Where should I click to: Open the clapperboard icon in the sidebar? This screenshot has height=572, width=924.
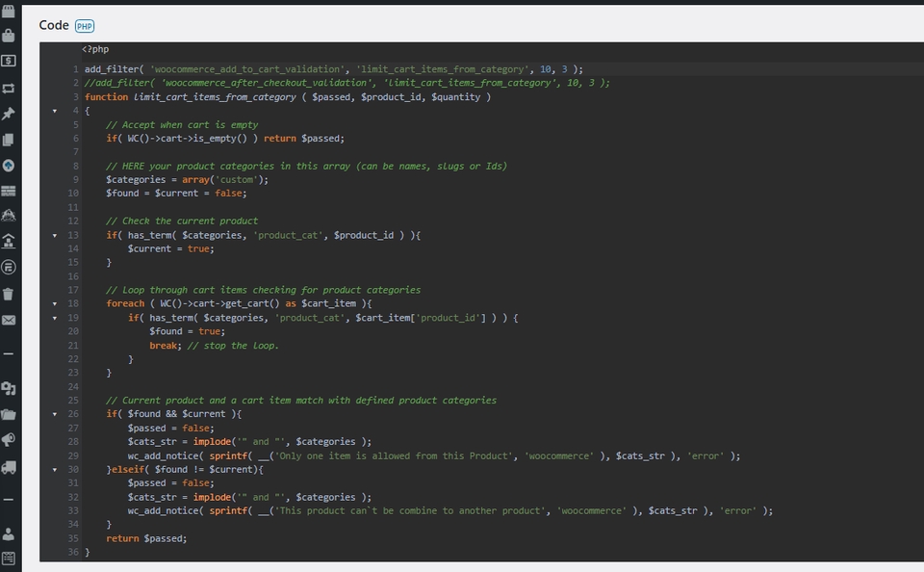9,558
